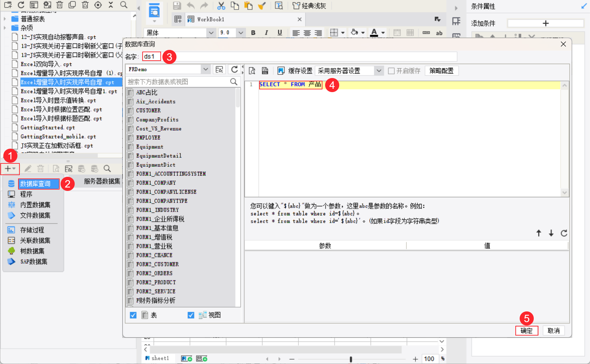The width and height of the screenshot is (590, 364).
Task: Open the 9.0 font size dropdown
Action: (241, 33)
